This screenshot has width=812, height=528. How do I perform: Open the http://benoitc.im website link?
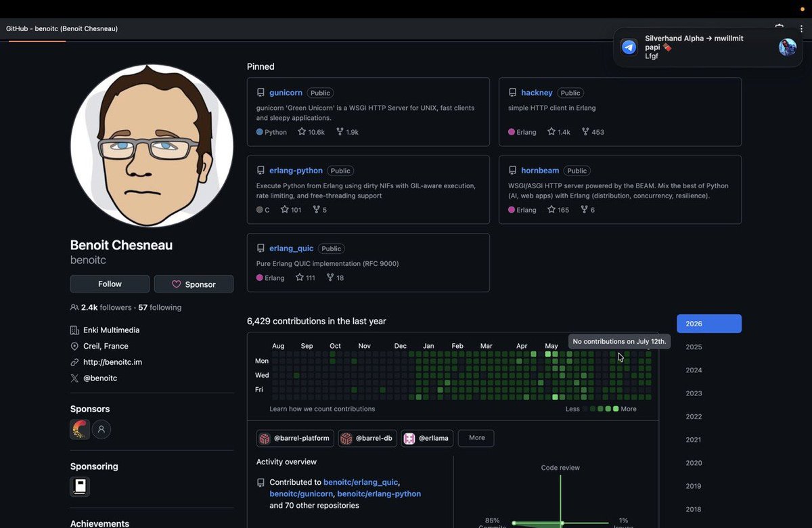112,362
